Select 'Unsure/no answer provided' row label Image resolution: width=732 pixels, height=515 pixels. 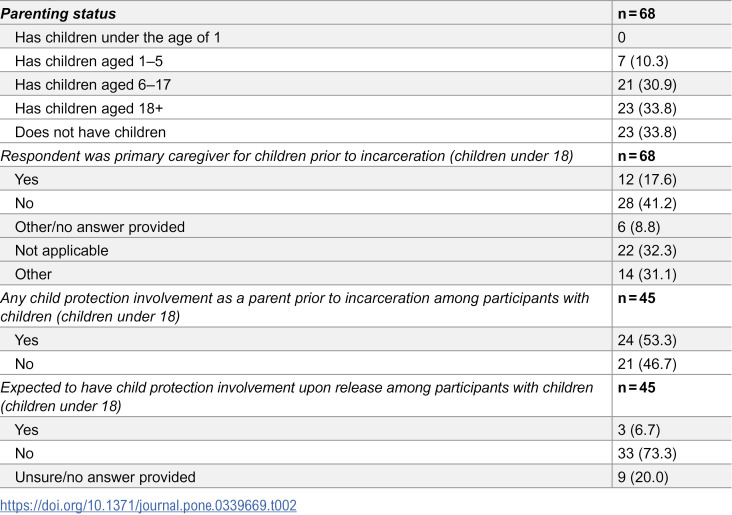click(105, 477)
